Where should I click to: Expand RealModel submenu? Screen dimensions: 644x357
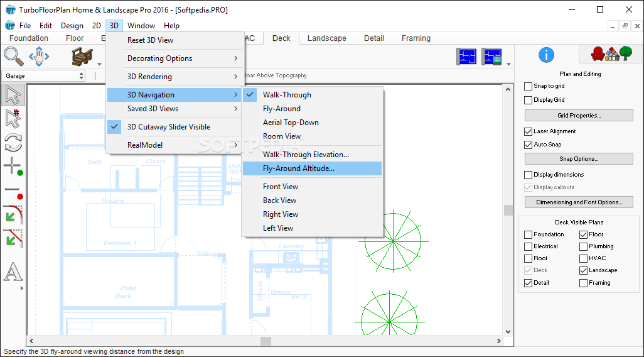[174, 145]
